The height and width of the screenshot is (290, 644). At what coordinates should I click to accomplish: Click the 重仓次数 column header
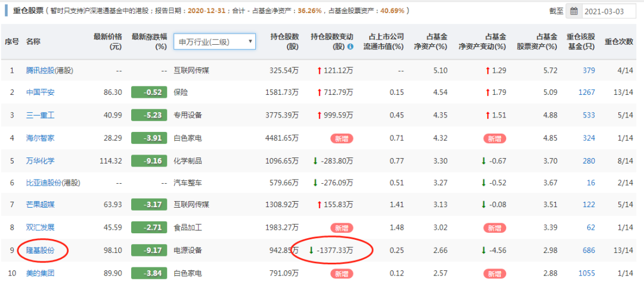619,42
